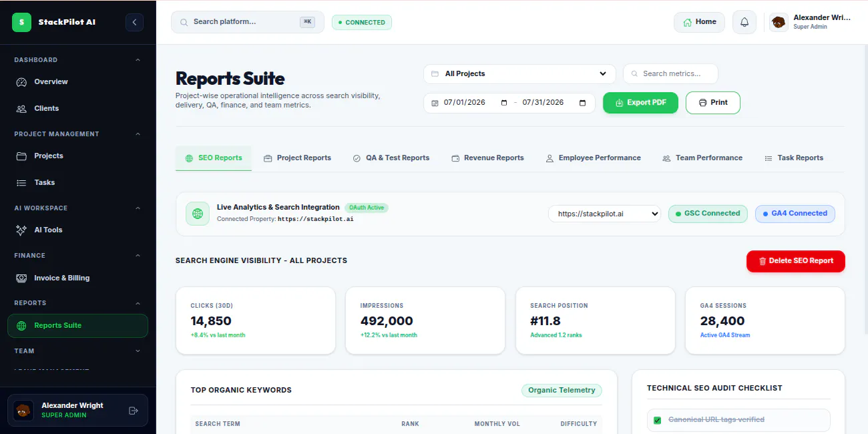Toggle Canonical URL tags verified checkbox
868x434 pixels.
[657, 420]
